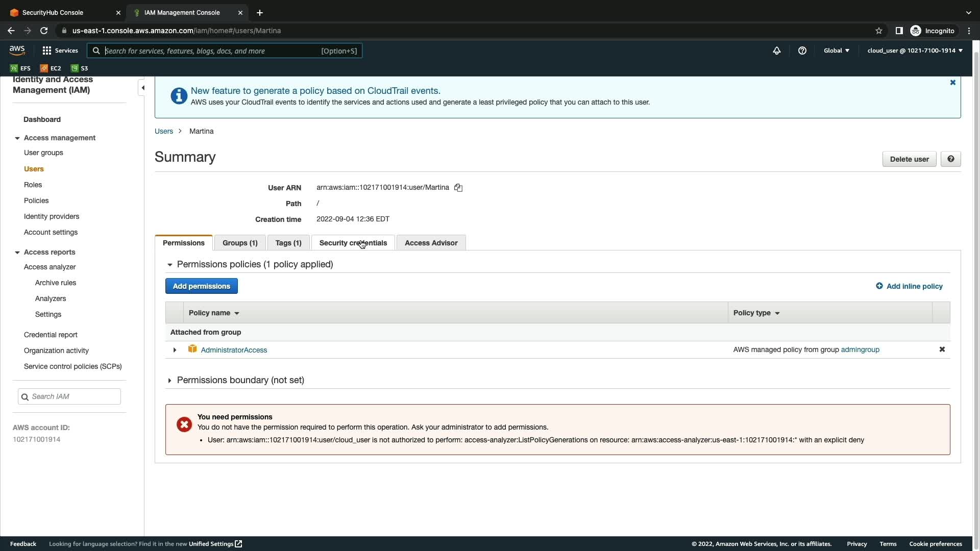Switch to the Access Advisor tab
980x551 pixels.
(x=431, y=243)
